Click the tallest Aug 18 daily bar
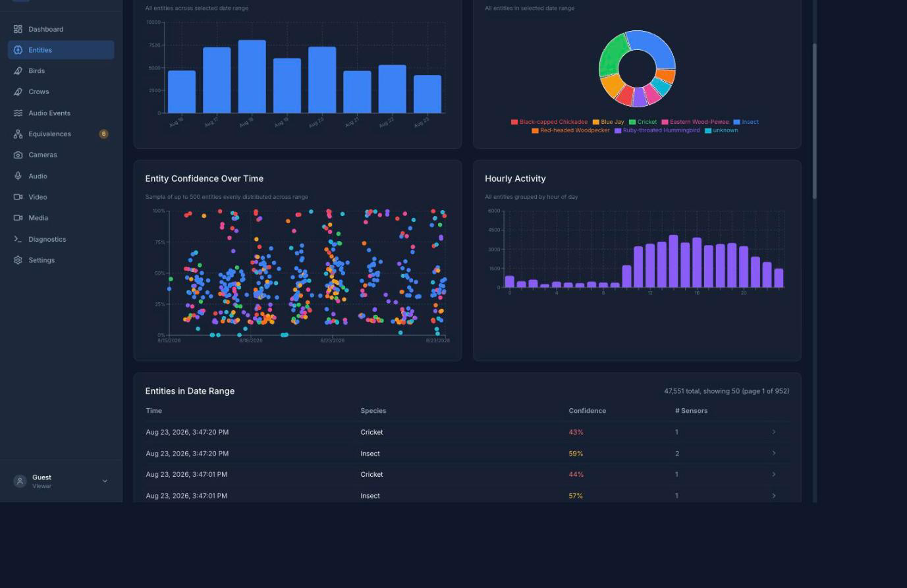 tap(252, 76)
